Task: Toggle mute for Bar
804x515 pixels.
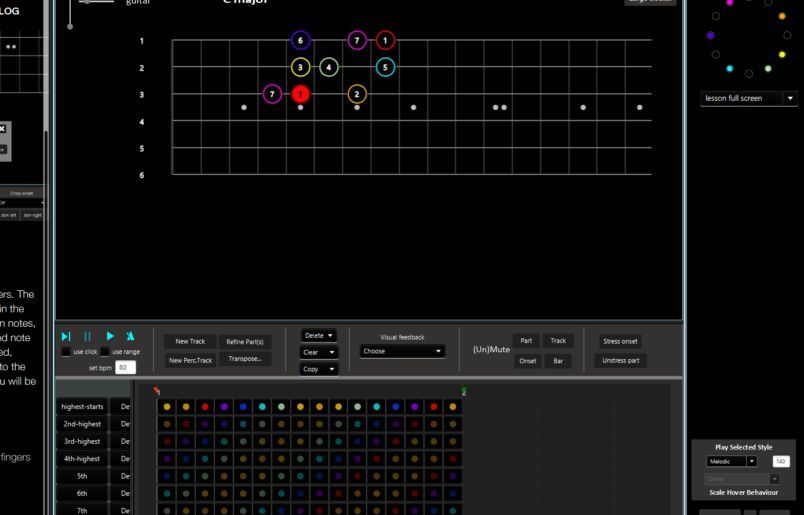Action: click(x=558, y=361)
